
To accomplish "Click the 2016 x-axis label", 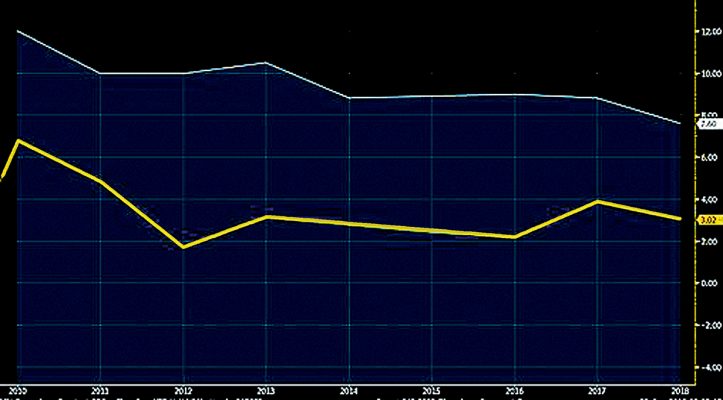I will pyautogui.click(x=515, y=389).
